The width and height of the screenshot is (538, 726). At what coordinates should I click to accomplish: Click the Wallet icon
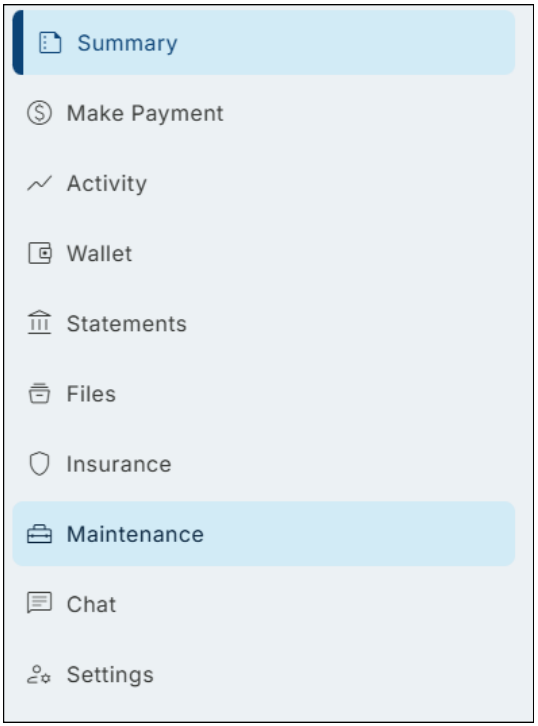pos(40,253)
